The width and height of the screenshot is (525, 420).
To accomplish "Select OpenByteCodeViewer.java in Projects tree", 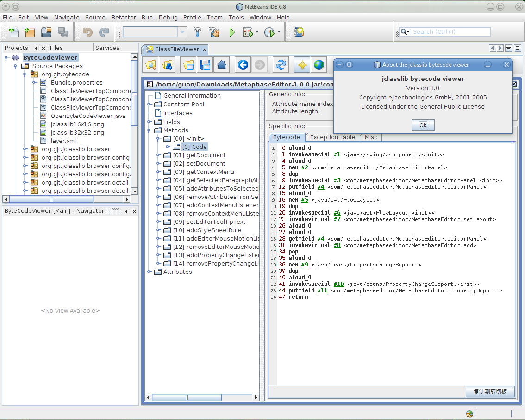I will tap(88, 116).
